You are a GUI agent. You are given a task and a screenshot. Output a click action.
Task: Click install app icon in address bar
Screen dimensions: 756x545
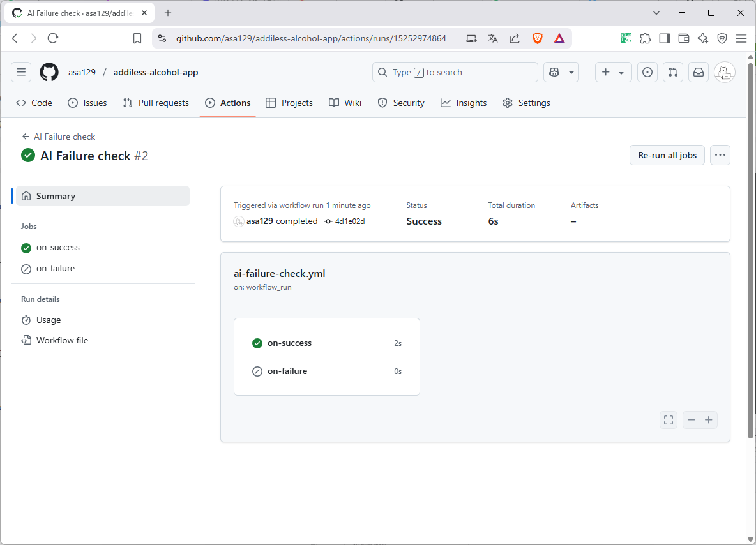471,38
